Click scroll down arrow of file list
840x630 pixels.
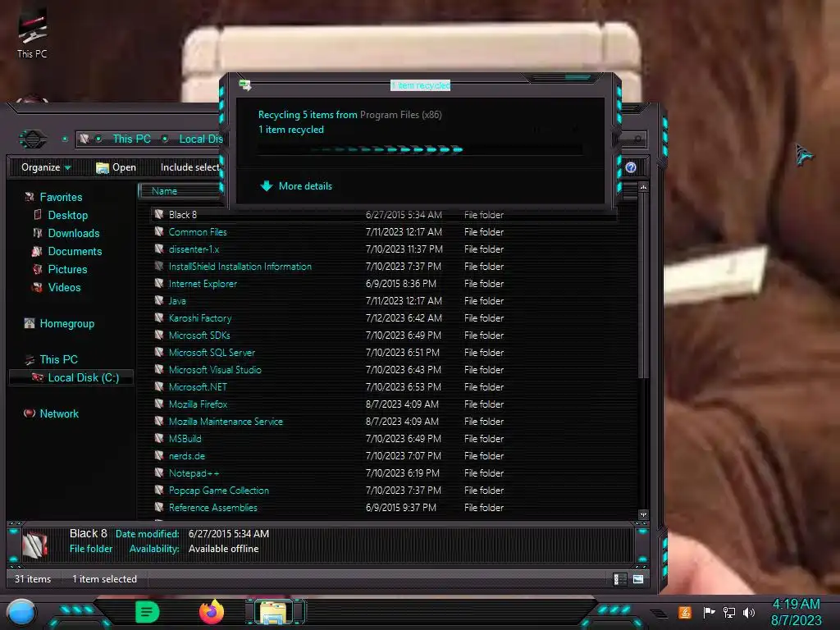[643, 514]
